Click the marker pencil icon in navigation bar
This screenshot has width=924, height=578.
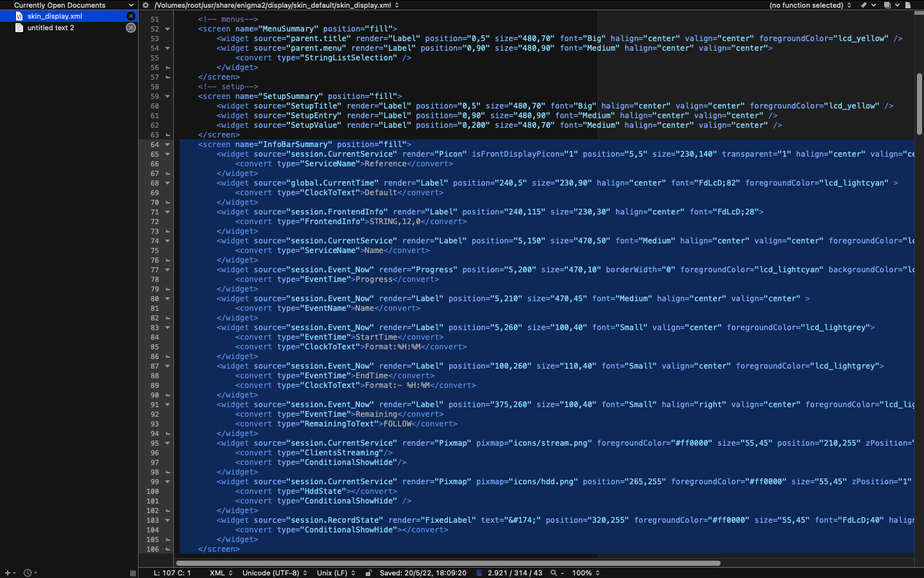pyautogui.click(x=864, y=5)
